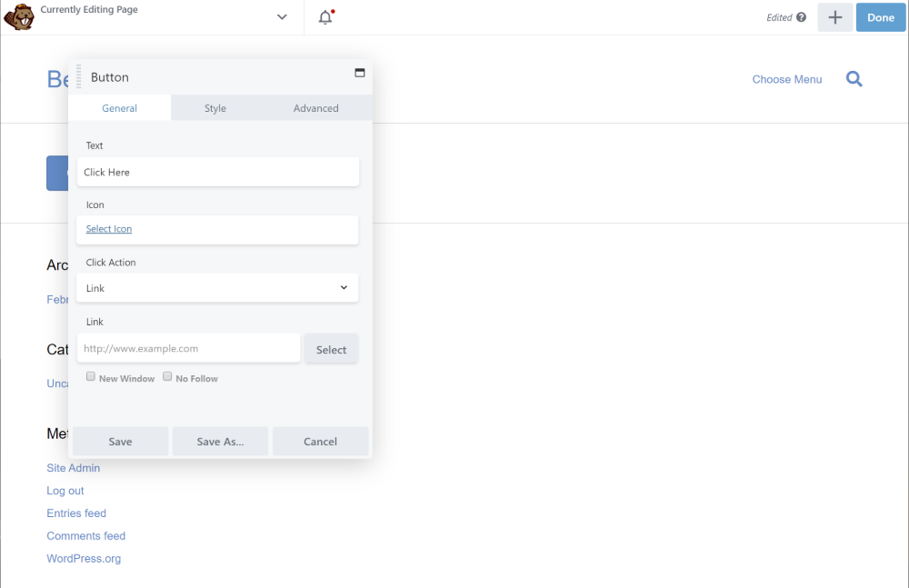Click the Select button beside Link field
Image resolution: width=909 pixels, height=588 pixels.
pyautogui.click(x=331, y=349)
